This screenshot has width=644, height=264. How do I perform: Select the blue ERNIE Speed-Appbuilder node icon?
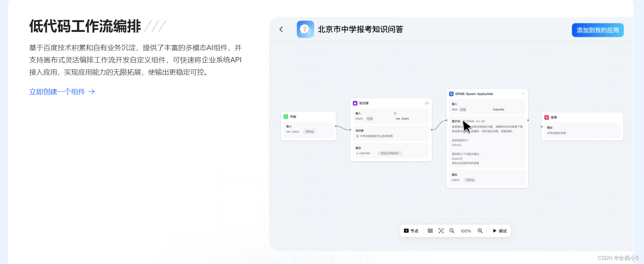(x=451, y=94)
